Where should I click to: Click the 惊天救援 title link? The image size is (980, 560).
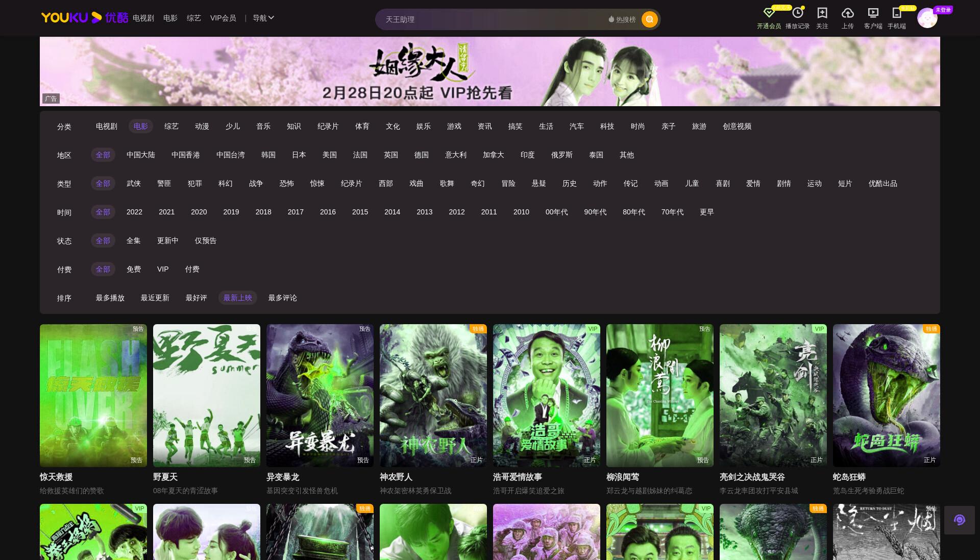[x=56, y=477]
